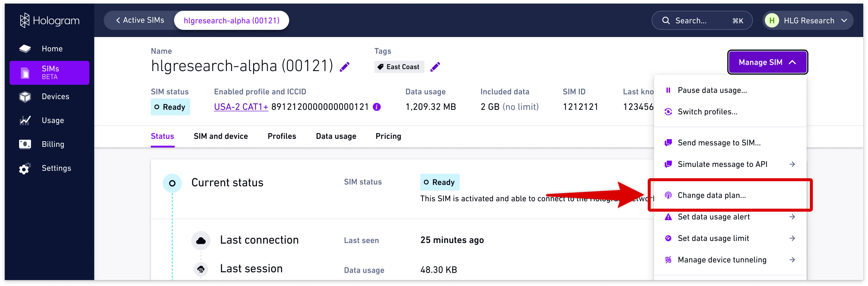This screenshot has height=286, width=868.
Task: Click the Usage chart icon
Action: (25, 121)
